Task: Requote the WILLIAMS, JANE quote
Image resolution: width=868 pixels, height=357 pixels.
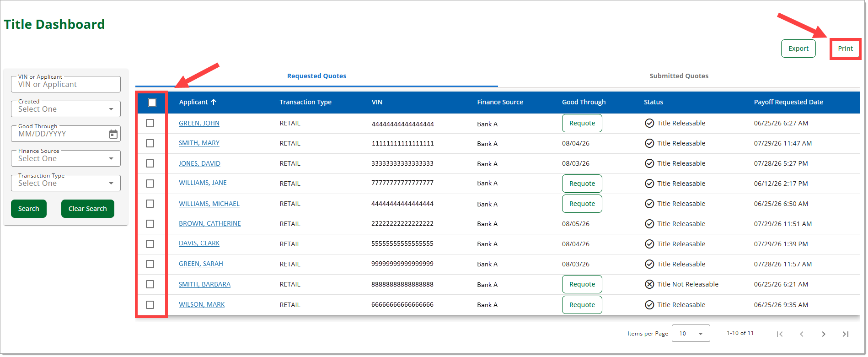Action: [582, 184]
